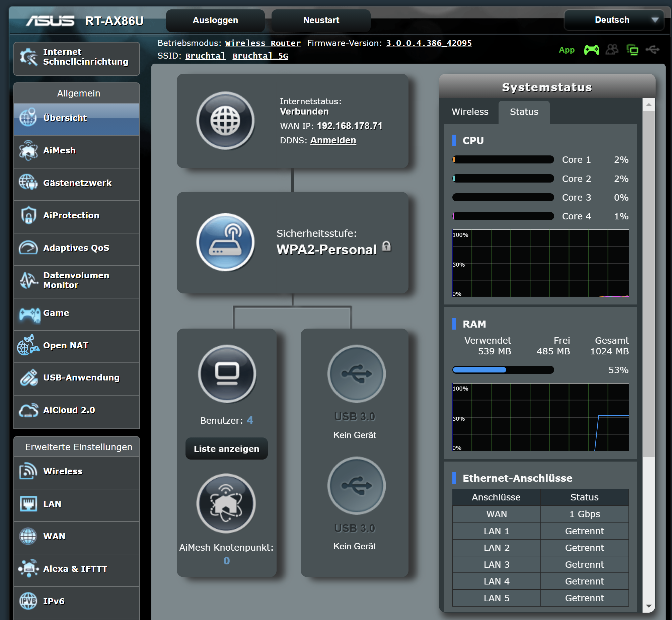This screenshot has width=672, height=620.
Task: Click the Bruchtal_5G SSID link
Action: (260, 56)
